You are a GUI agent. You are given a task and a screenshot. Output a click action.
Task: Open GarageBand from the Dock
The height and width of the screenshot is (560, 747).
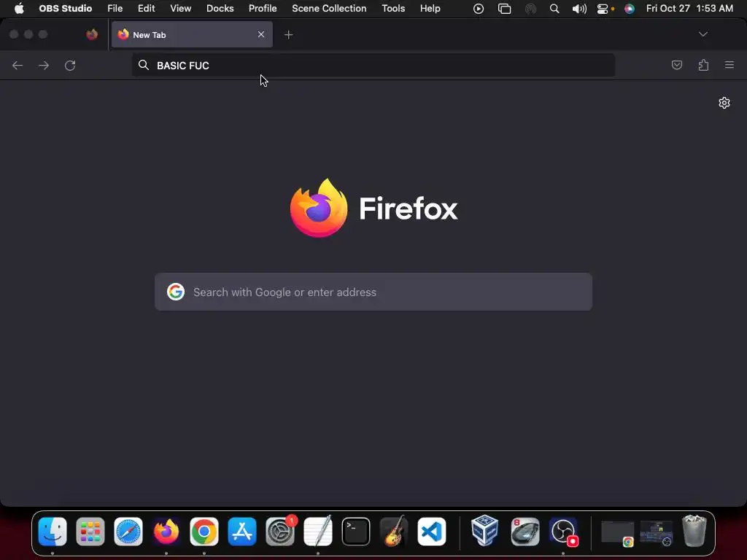click(x=394, y=531)
